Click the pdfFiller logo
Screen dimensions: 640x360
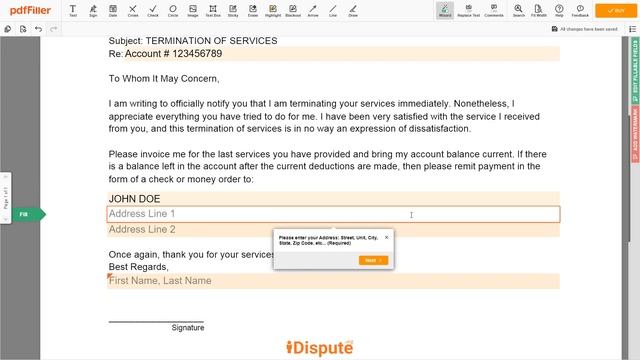coord(30,11)
